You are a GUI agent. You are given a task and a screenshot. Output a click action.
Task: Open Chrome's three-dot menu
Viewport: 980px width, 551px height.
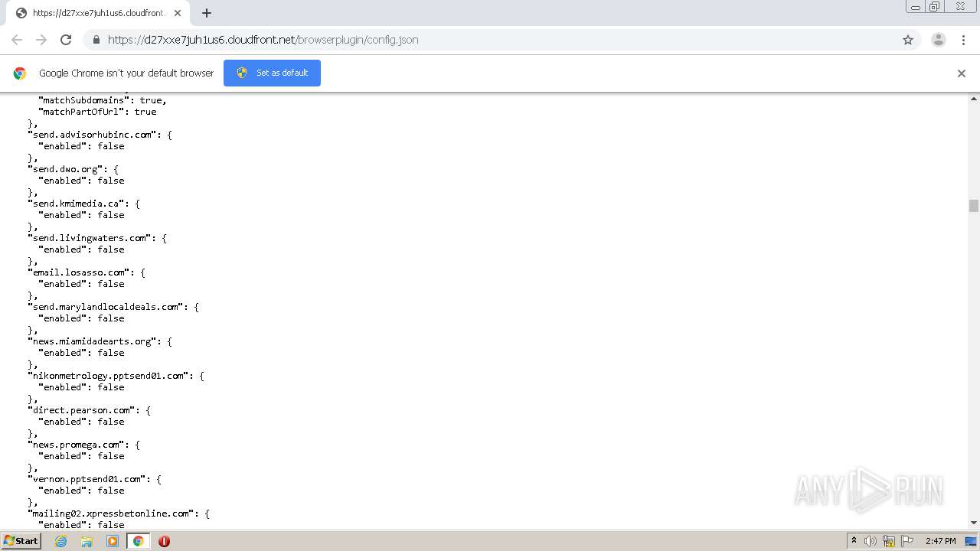point(964,40)
